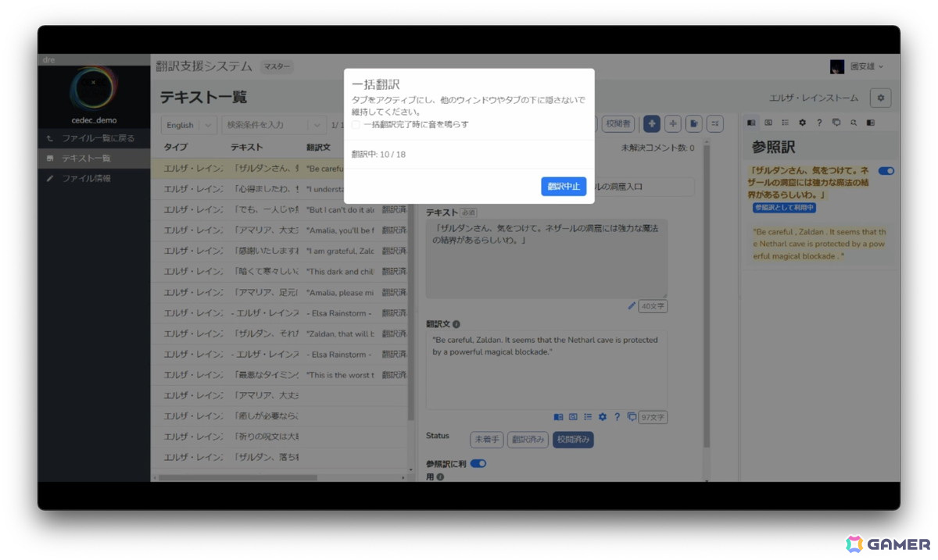The height and width of the screenshot is (560, 938).
Task: Click the gear icon below translation box
Action: coord(603,417)
